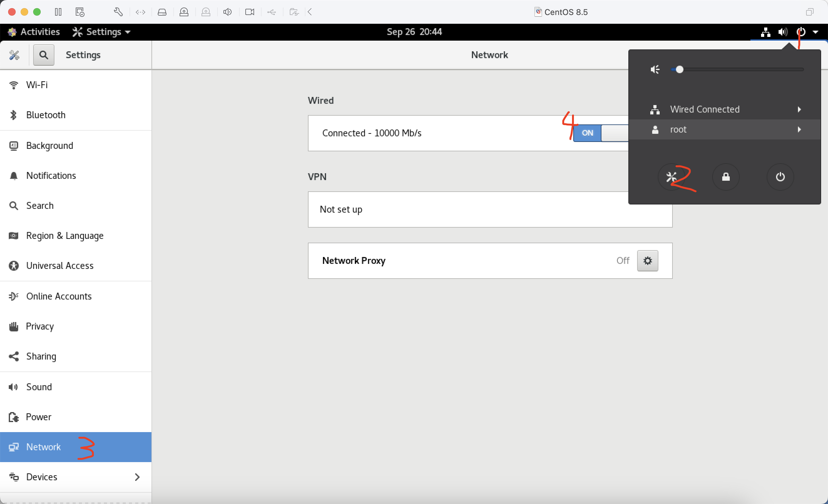Image resolution: width=828 pixels, height=504 pixels.
Task: Open the Activities menu
Action: [34, 32]
